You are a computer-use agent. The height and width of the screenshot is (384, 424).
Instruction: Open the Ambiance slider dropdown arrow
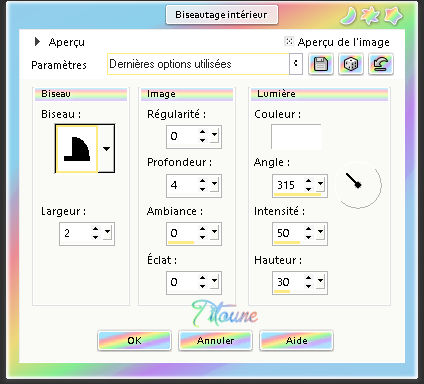point(214,232)
